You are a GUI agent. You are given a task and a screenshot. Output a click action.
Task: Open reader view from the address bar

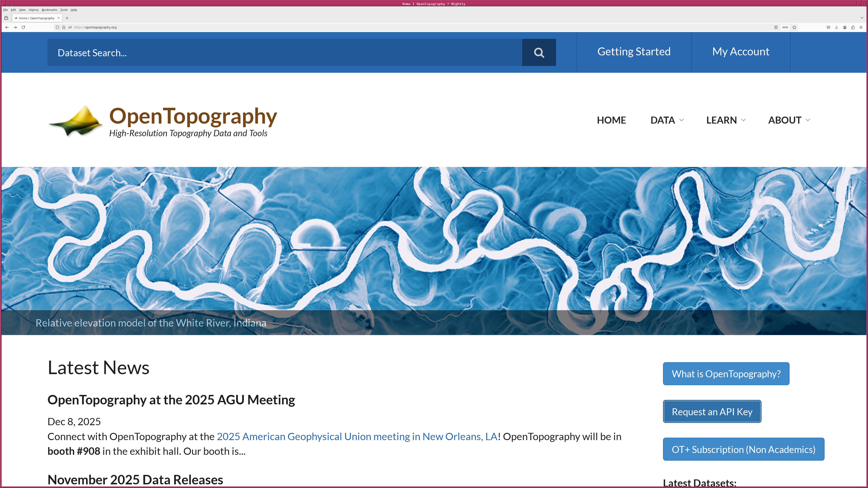(x=776, y=27)
